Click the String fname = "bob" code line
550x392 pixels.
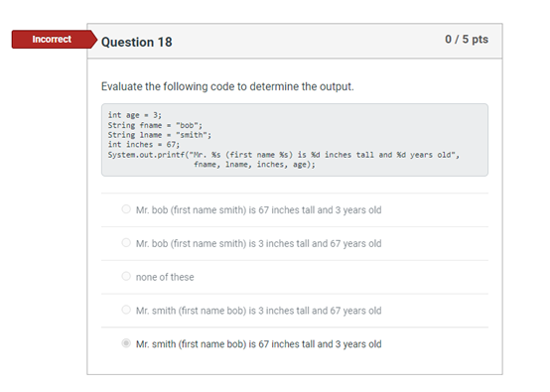coord(155,125)
